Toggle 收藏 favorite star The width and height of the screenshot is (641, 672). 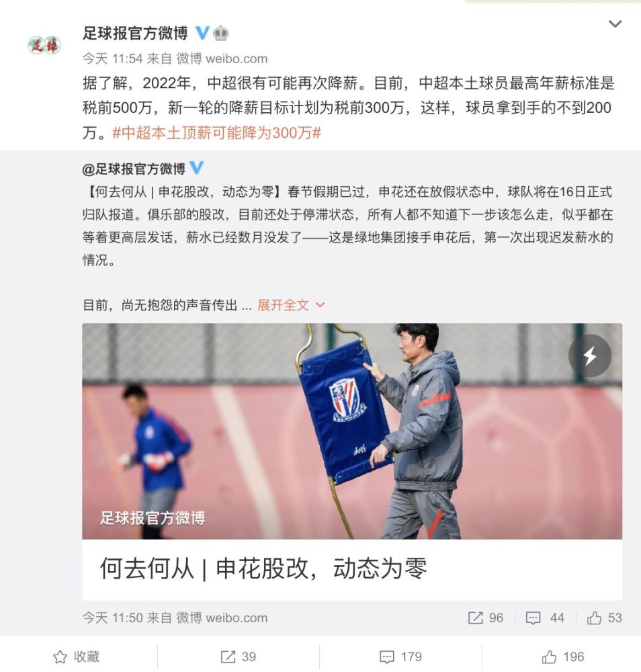(77, 657)
